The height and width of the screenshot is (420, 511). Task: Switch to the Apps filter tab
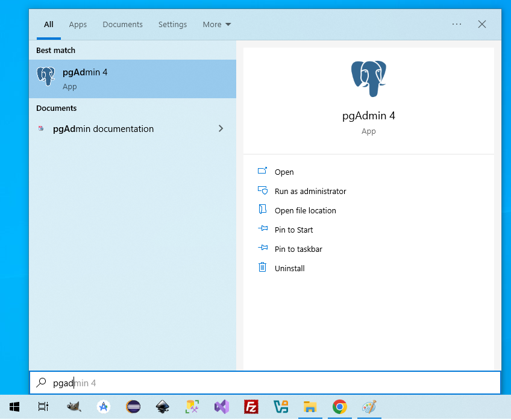coord(78,25)
